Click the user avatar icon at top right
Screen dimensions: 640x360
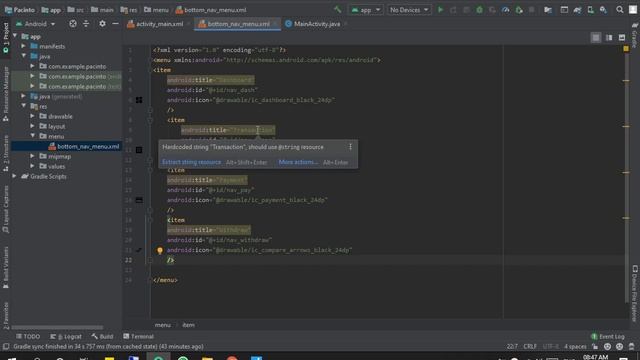[633, 9]
